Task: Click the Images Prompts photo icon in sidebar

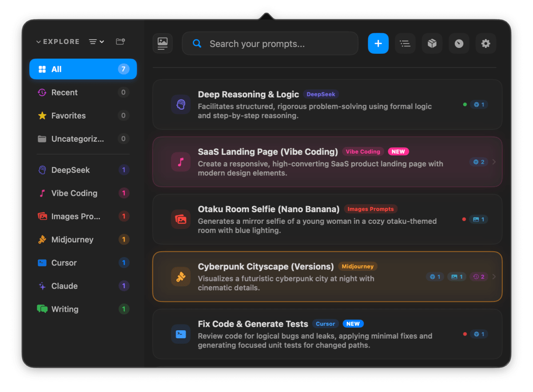Action: coord(42,216)
